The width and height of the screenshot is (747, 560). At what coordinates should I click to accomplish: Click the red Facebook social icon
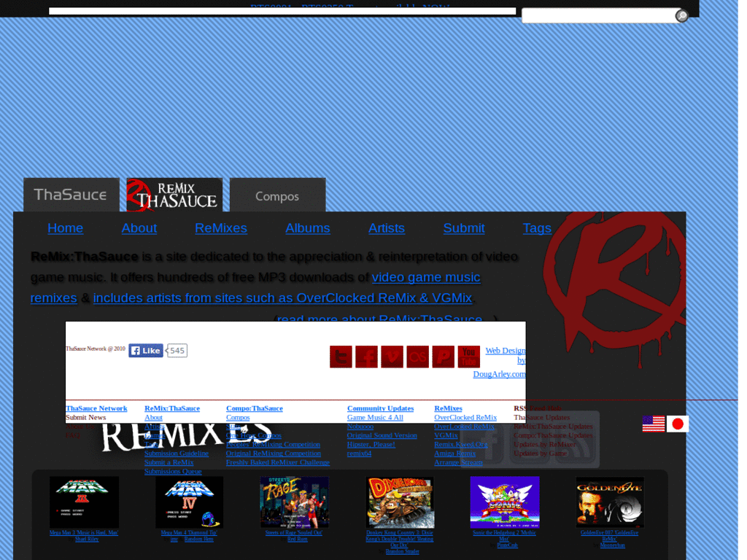tap(366, 357)
